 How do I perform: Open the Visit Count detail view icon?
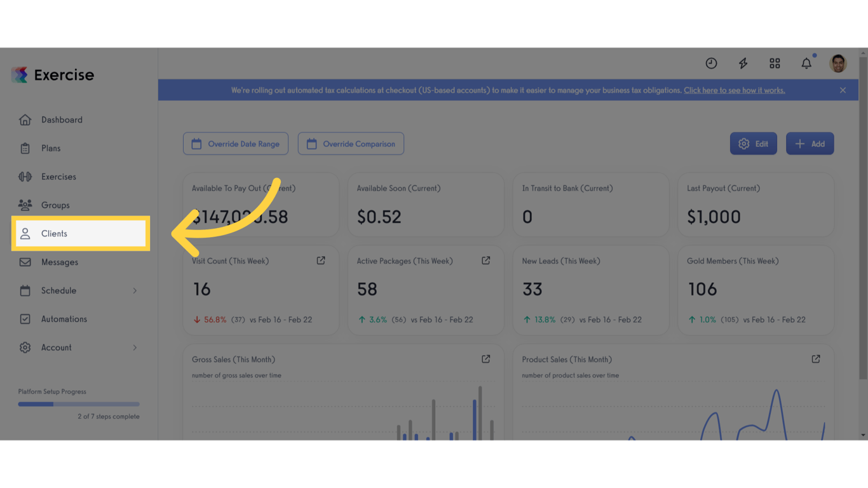click(320, 260)
